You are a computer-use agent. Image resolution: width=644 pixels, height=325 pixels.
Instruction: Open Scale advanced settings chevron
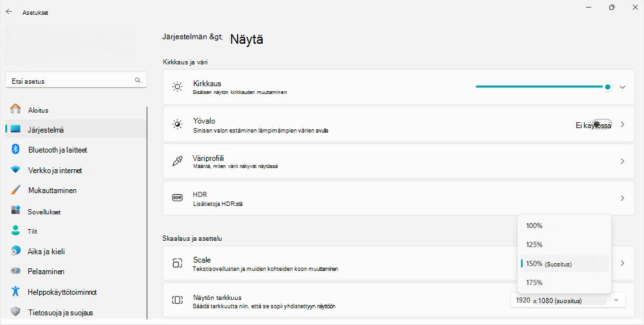tap(622, 263)
